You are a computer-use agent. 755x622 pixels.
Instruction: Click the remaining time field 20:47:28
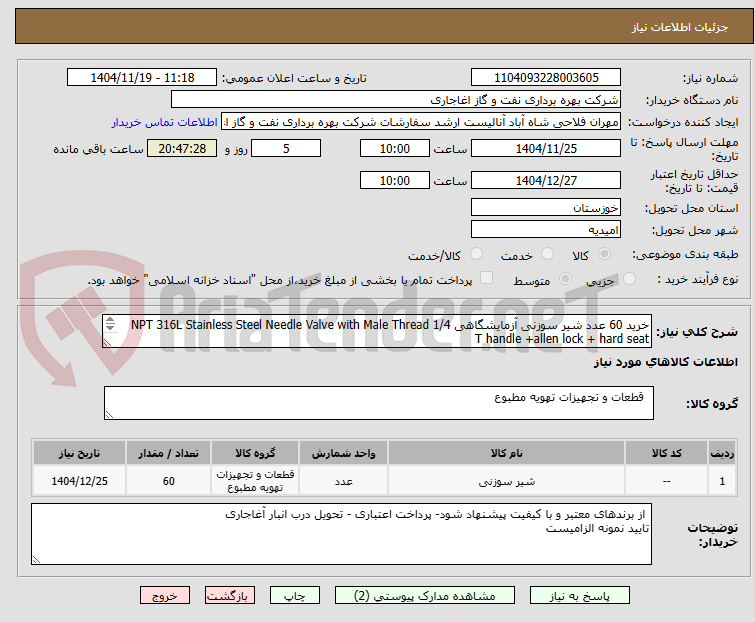click(x=182, y=148)
